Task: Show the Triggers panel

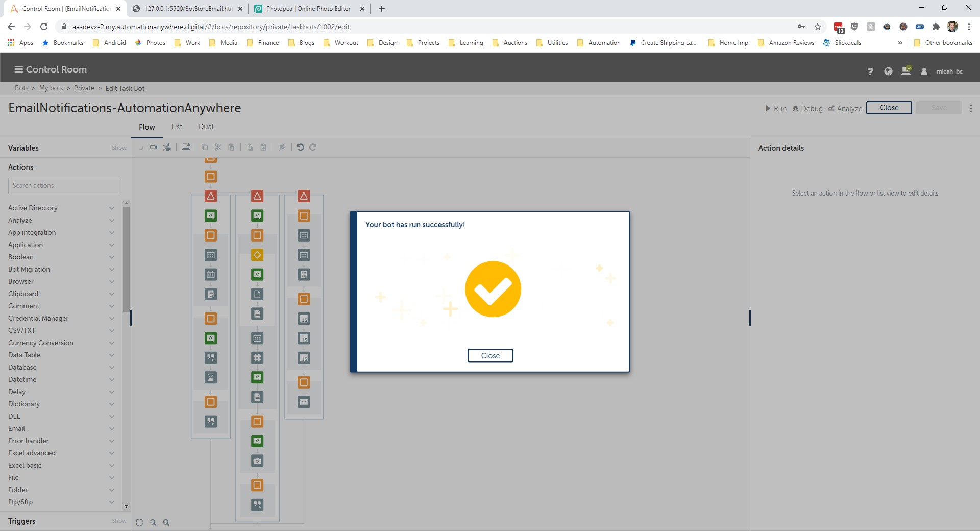Action: [119, 521]
